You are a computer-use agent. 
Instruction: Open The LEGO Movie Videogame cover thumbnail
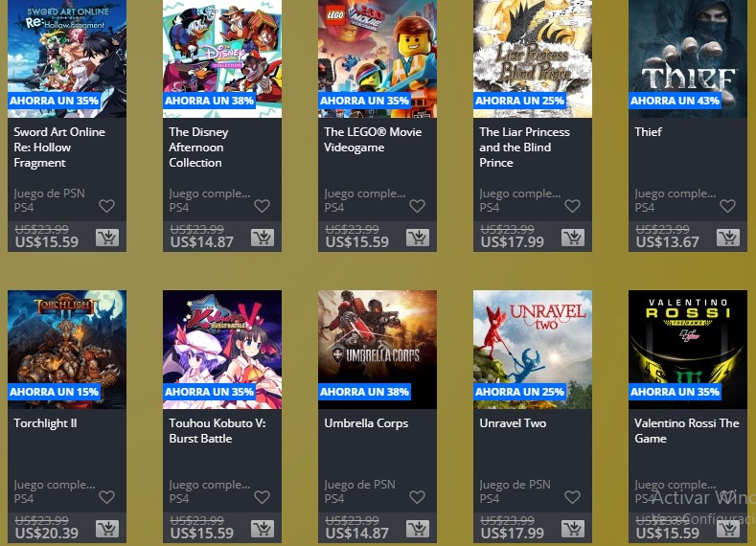[x=378, y=58]
